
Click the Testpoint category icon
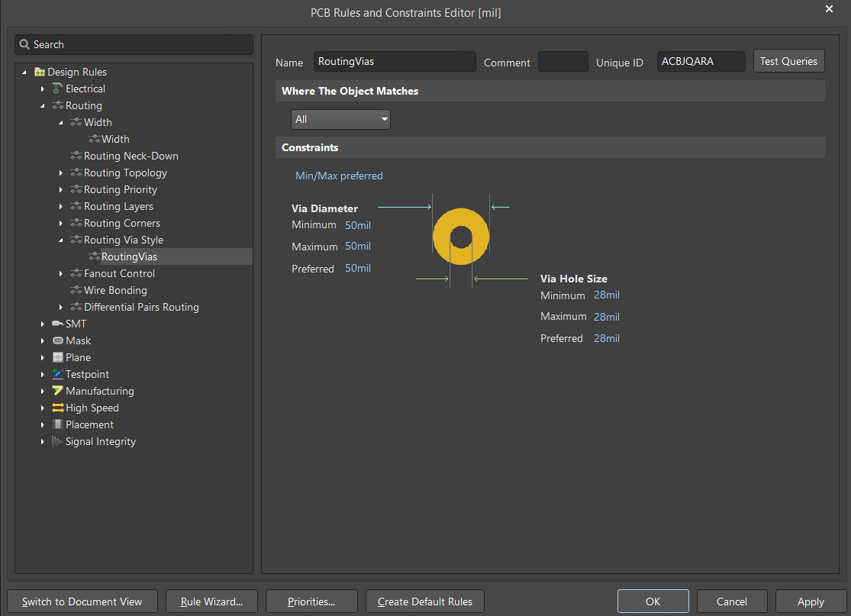57,374
